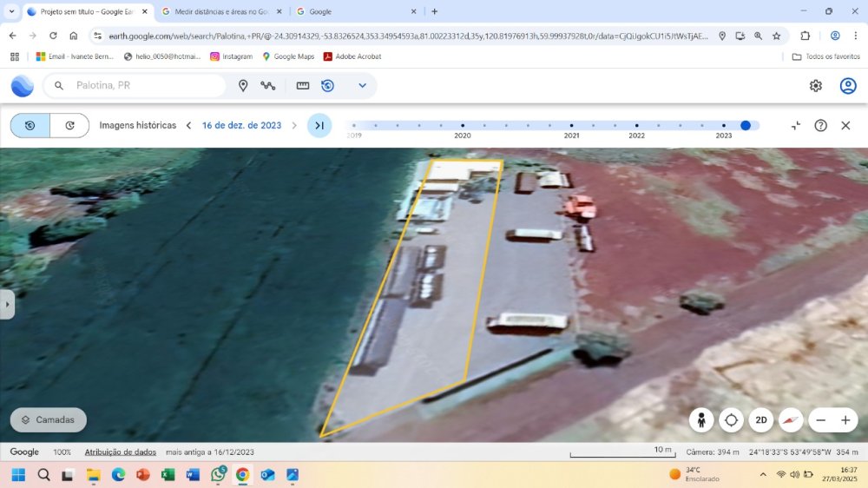Open Google Earth settings gear

(815, 86)
